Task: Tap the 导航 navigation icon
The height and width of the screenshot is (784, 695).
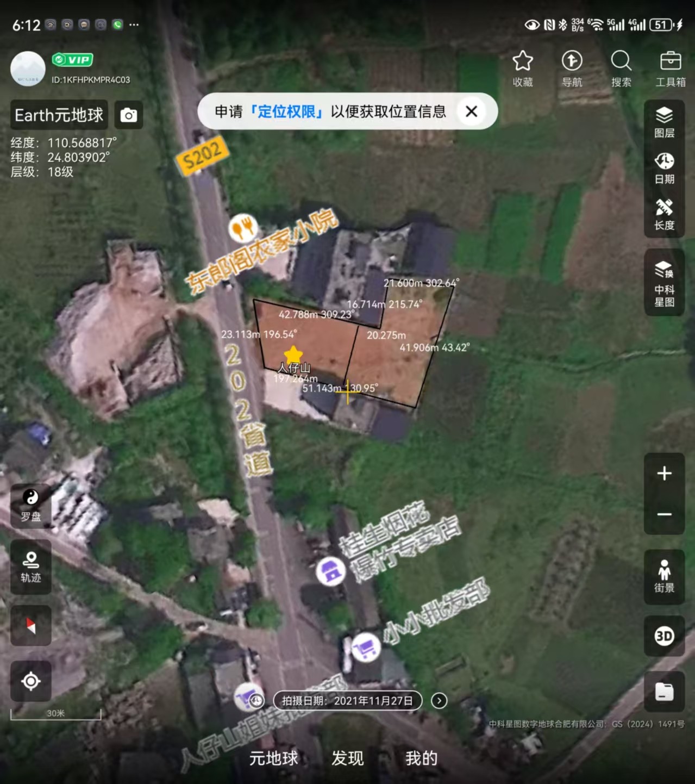Action: [x=572, y=68]
